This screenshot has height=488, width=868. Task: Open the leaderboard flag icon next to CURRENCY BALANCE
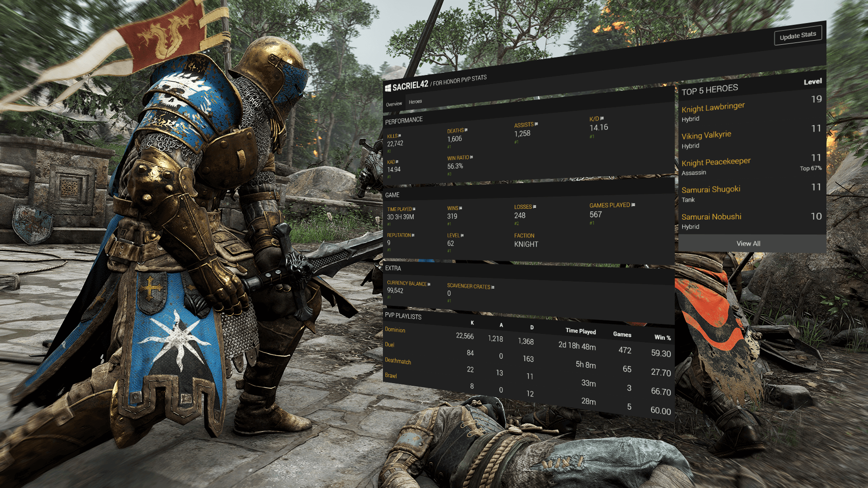click(x=429, y=284)
